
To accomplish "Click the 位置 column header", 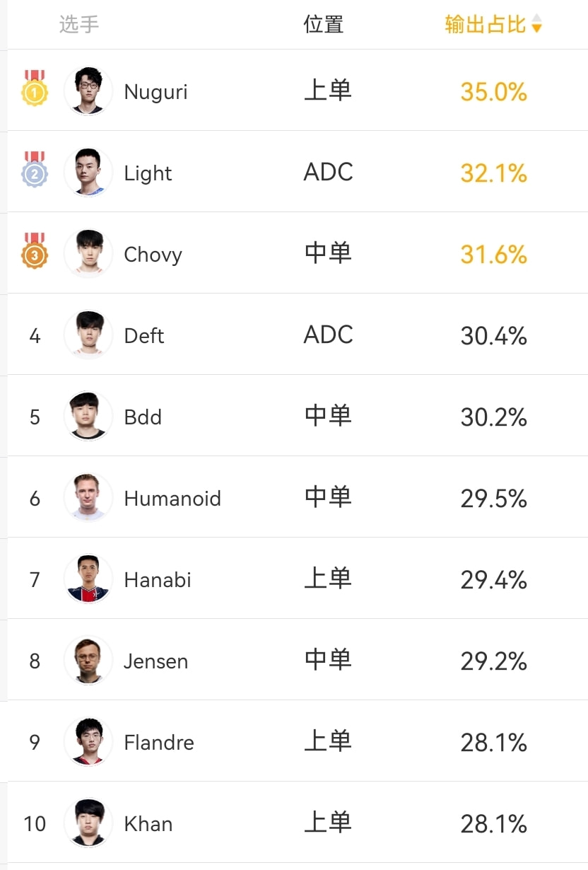I will pos(324,25).
